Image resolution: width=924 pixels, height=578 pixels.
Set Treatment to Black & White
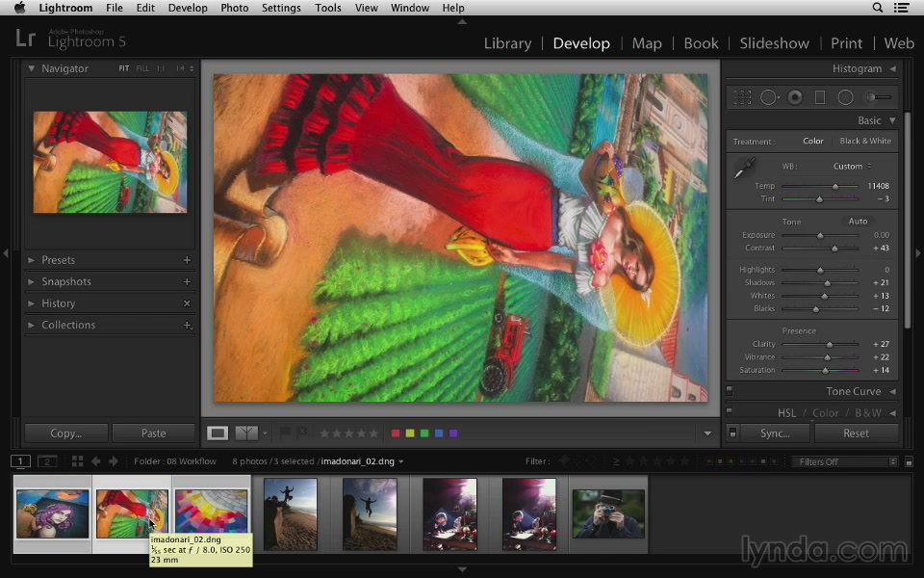coord(865,141)
